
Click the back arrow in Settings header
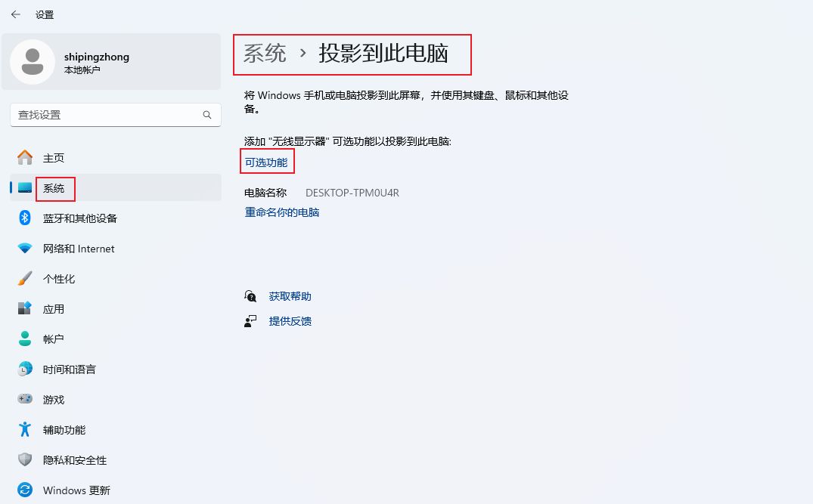tap(15, 14)
